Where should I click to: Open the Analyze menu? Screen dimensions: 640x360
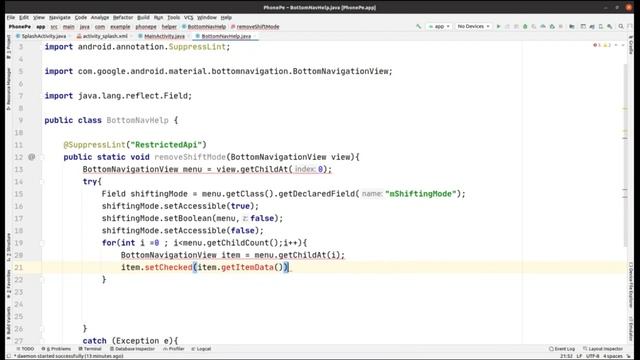coord(100,18)
